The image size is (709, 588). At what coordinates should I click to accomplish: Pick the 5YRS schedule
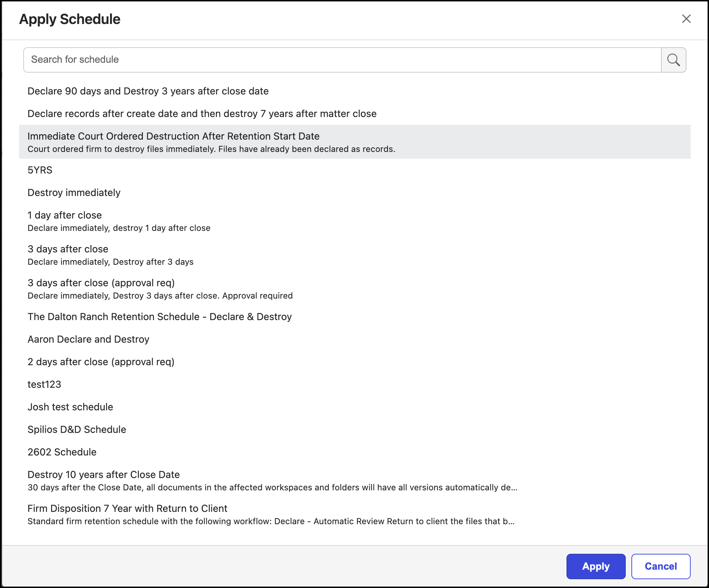coord(40,170)
